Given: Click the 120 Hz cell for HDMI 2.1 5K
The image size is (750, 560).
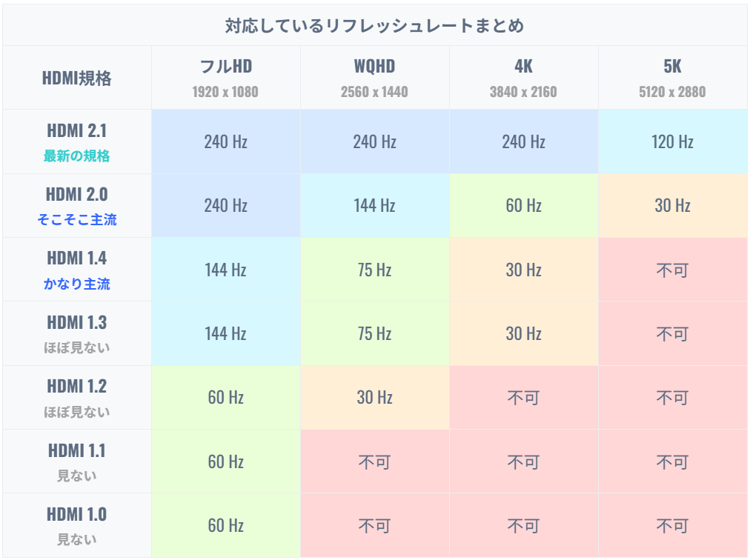Looking at the screenshot, I should coord(672,141).
